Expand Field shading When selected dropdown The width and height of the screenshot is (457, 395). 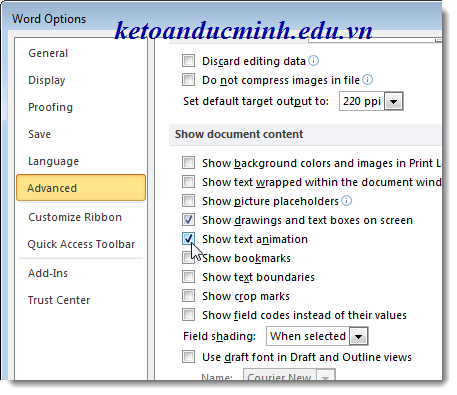[358, 336]
